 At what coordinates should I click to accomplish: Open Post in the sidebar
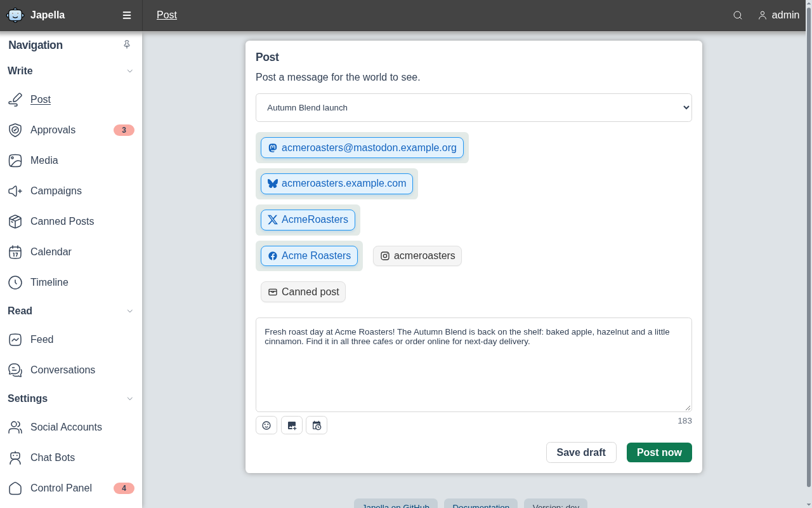(71, 100)
